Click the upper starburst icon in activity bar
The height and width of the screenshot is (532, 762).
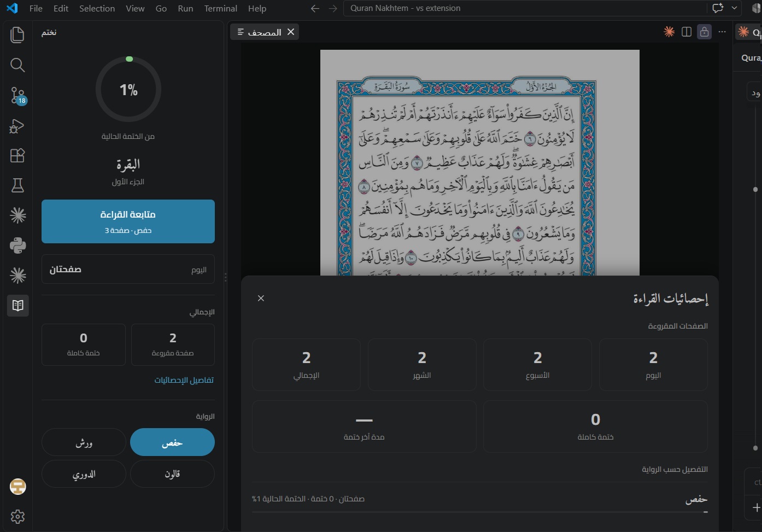click(x=17, y=215)
